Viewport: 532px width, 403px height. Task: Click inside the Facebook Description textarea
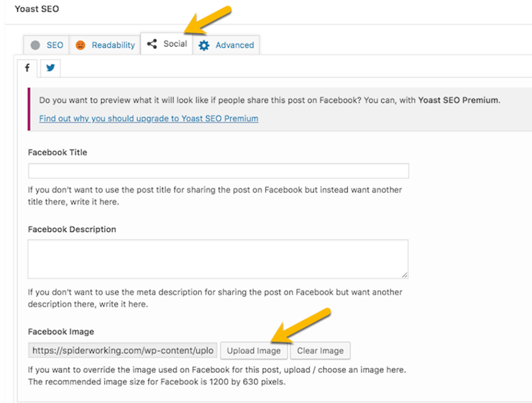[x=218, y=259]
